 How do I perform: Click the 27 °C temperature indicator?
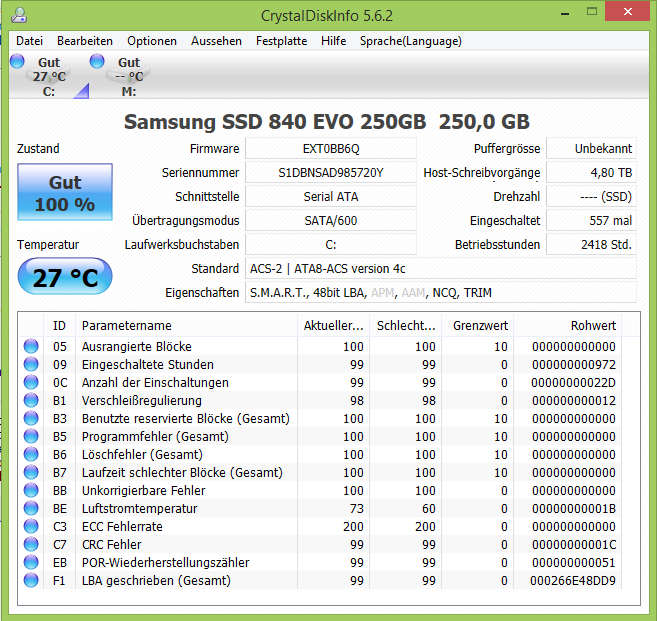tap(65, 276)
